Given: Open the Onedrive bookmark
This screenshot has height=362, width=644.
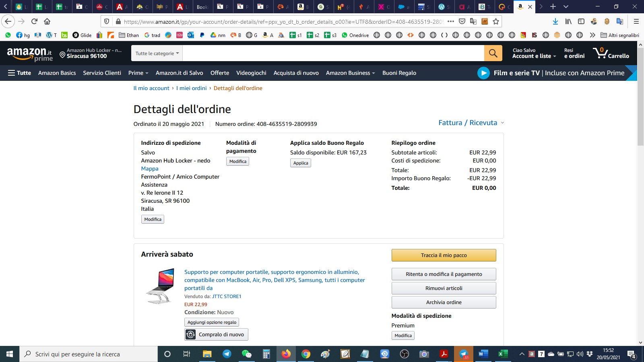Looking at the screenshot, I should tap(355, 35).
